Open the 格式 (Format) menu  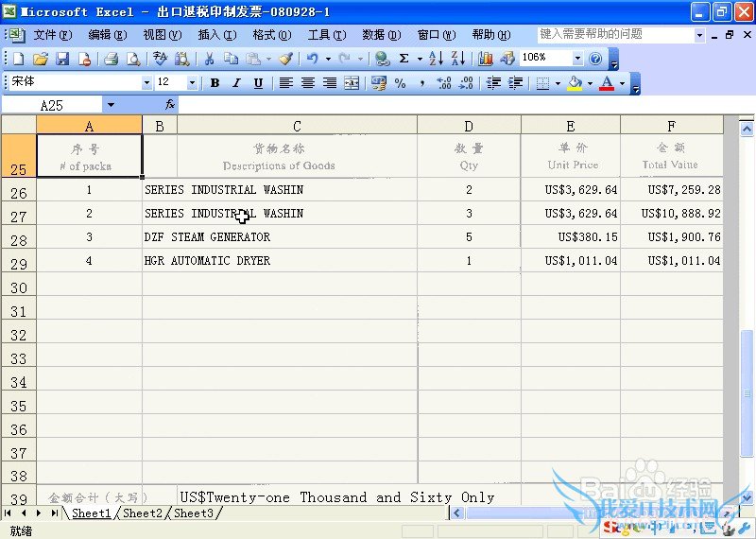point(271,35)
